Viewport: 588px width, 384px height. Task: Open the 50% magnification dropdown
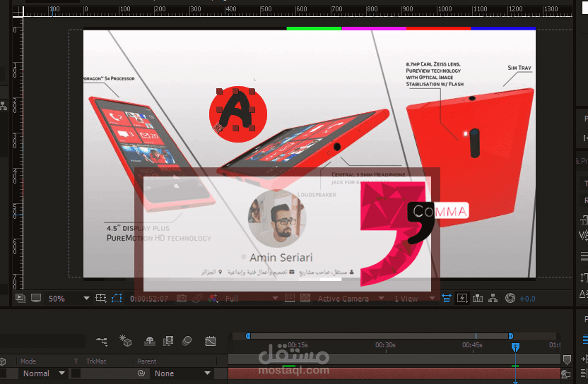[69, 299]
